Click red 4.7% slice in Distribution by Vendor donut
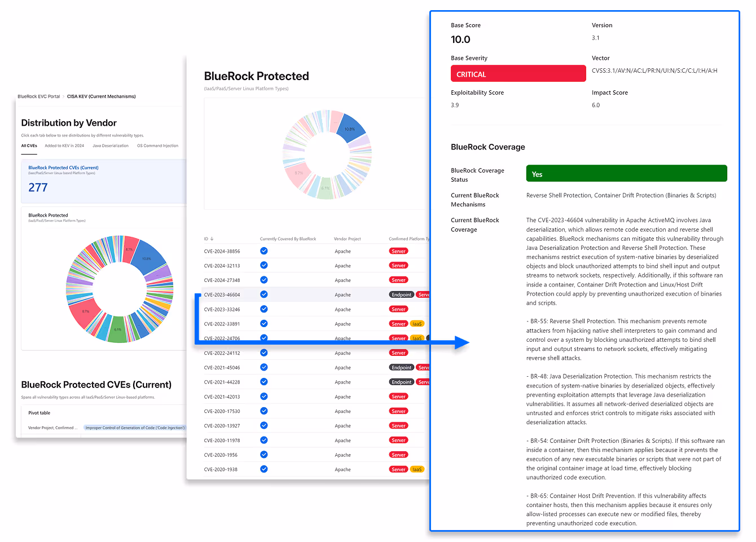Image resolution: width=756 pixels, height=542 pixels. 130,249
